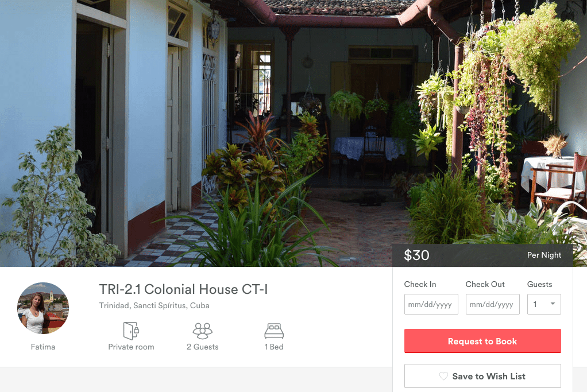Click the Check In date field

coord(431,304)
